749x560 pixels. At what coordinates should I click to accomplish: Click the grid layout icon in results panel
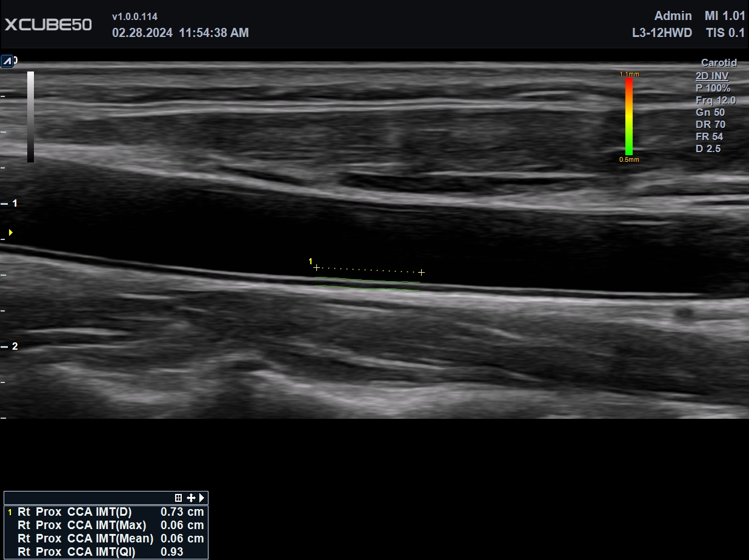178,498
